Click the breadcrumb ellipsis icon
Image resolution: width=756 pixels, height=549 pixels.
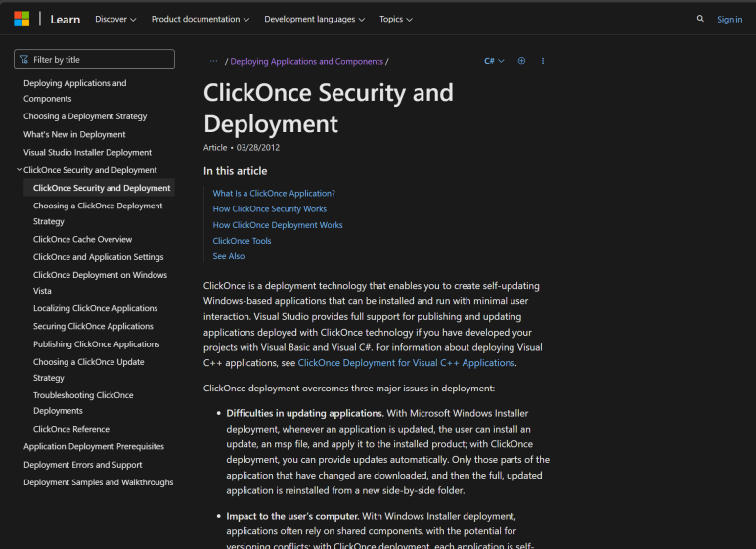[x=213, y=61]
